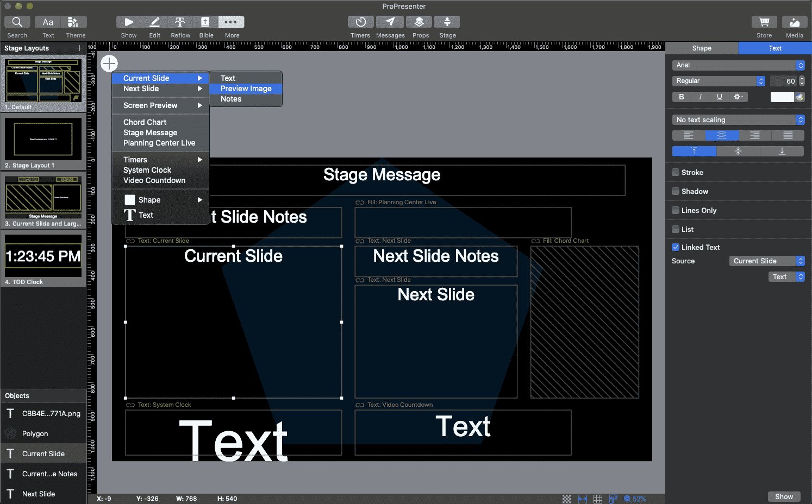Toggle Bold text formatting button

pyautogui.click(x=682, y=97)
